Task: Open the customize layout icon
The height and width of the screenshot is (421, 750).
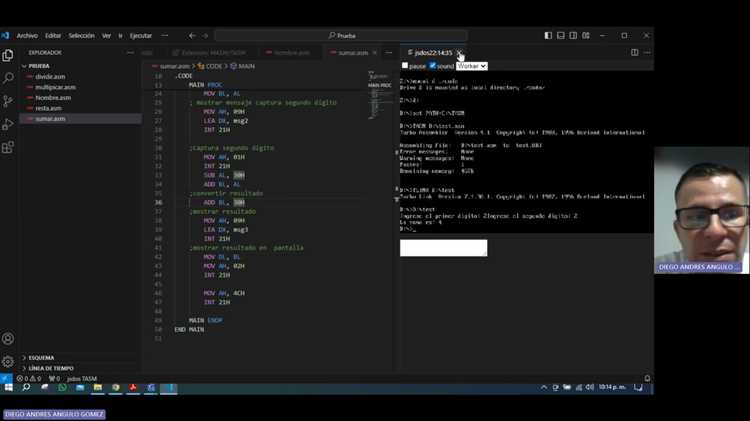Action: (x=586, y=35)
